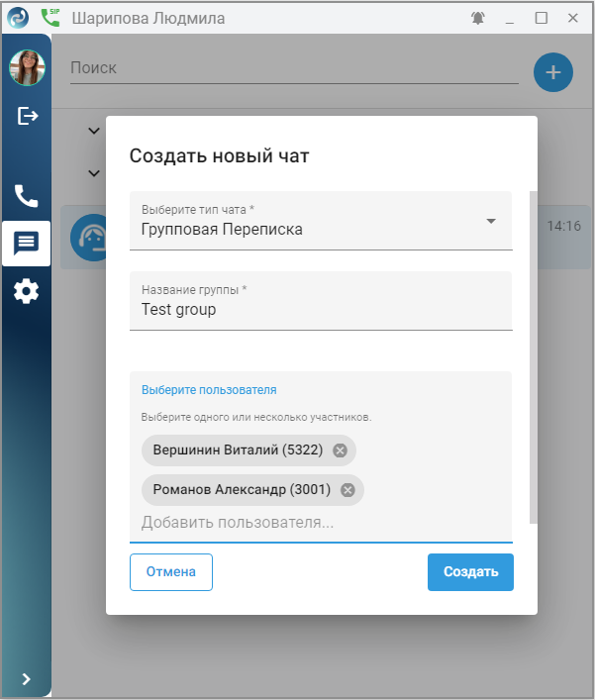Toggle the notification bell in title bar
Image resolution: width=595 pixels, height=700 pixels.
tap(478, 18)
